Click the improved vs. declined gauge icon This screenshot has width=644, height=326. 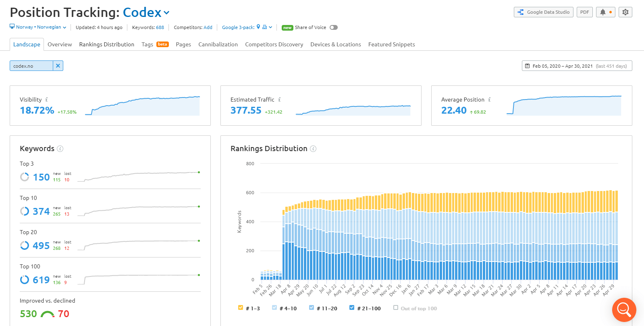(48, 314)
